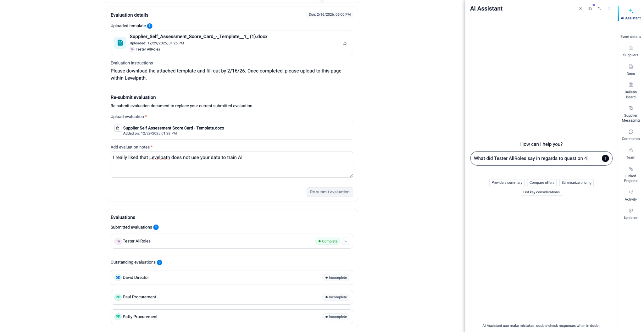Open the Suppliers sidebar panel

coord(630,51)
